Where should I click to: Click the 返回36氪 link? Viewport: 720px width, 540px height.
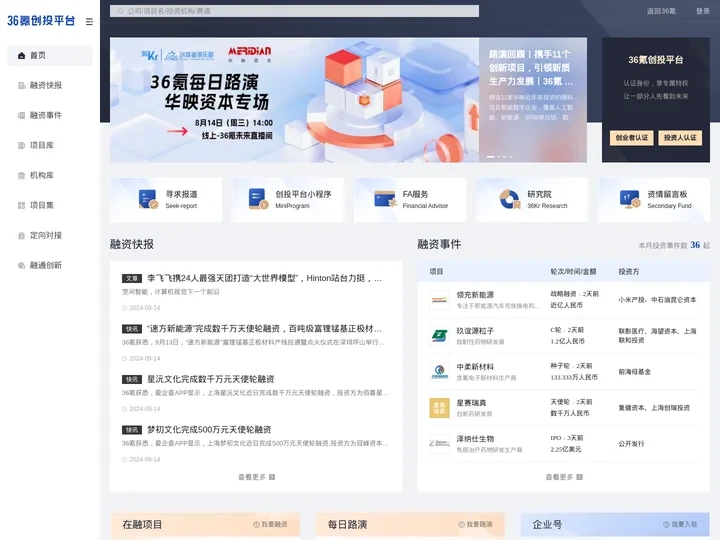[x=661, y=11]
